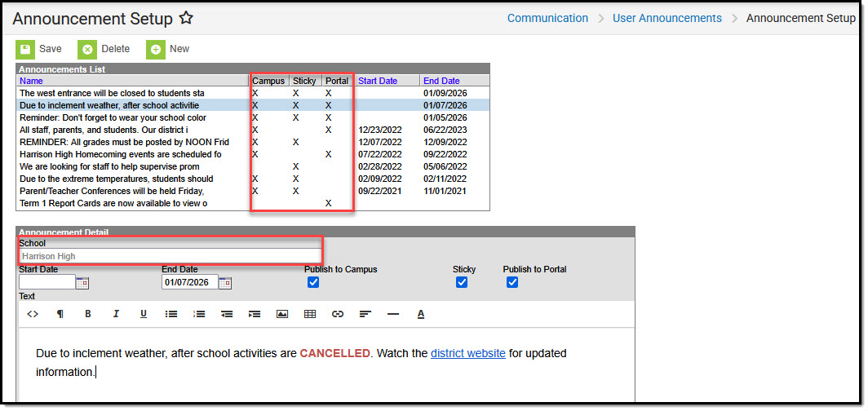
Task: Select the west entrance closed announcement
Action: [253, 93]
